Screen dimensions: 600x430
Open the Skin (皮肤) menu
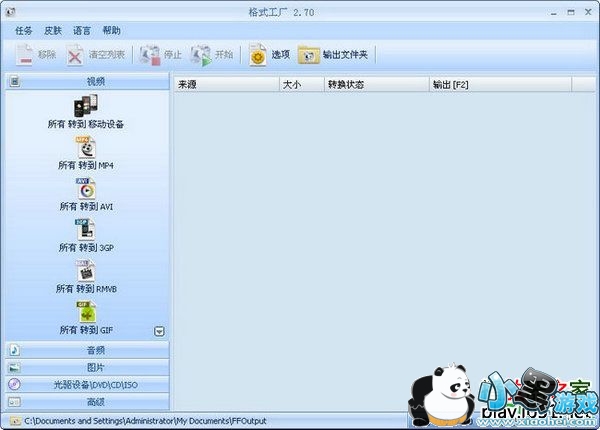[53, 31]
